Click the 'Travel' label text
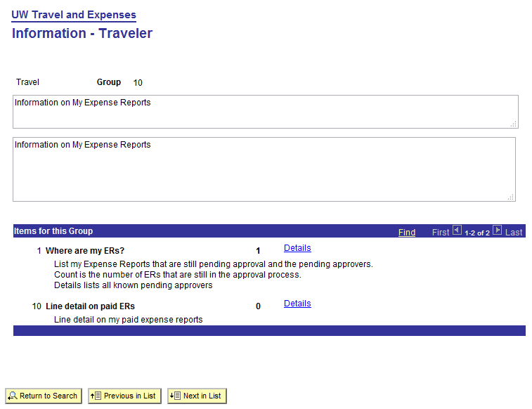This screenshot has height=409, width=532. [28, 82]
